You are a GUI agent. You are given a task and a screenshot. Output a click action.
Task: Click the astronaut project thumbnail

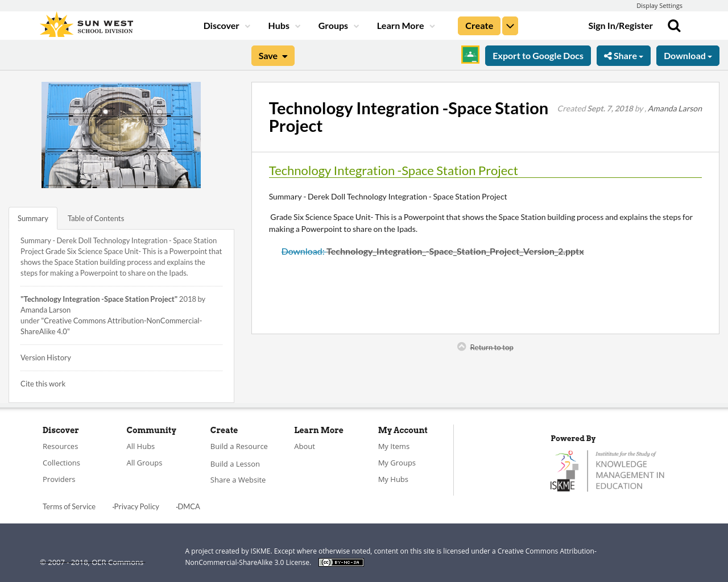tap(121, 135)
